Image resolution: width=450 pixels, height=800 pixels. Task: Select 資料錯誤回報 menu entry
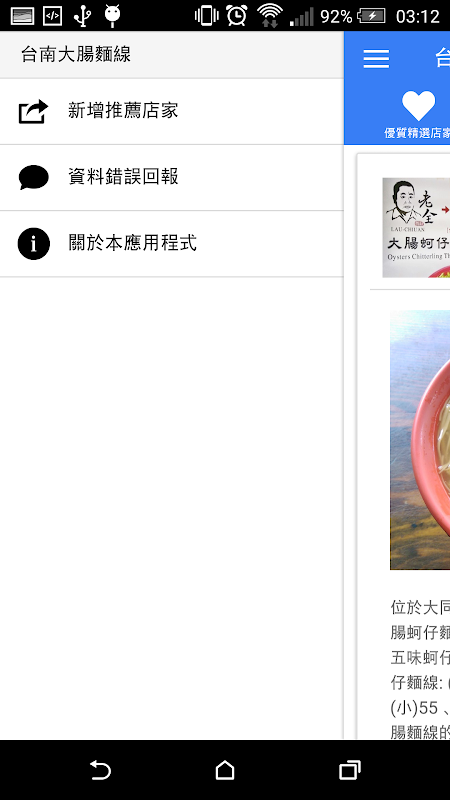[x=171, y=178]
